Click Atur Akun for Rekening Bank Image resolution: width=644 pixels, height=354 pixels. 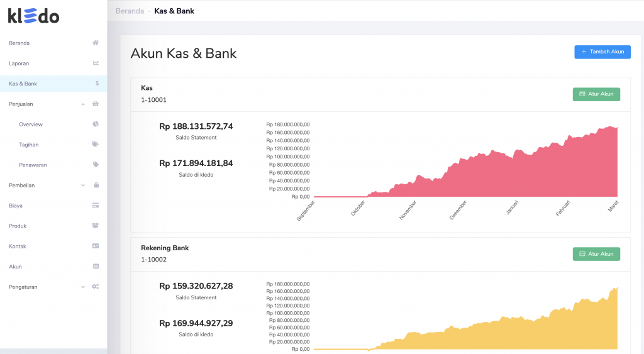pos(596,254)
